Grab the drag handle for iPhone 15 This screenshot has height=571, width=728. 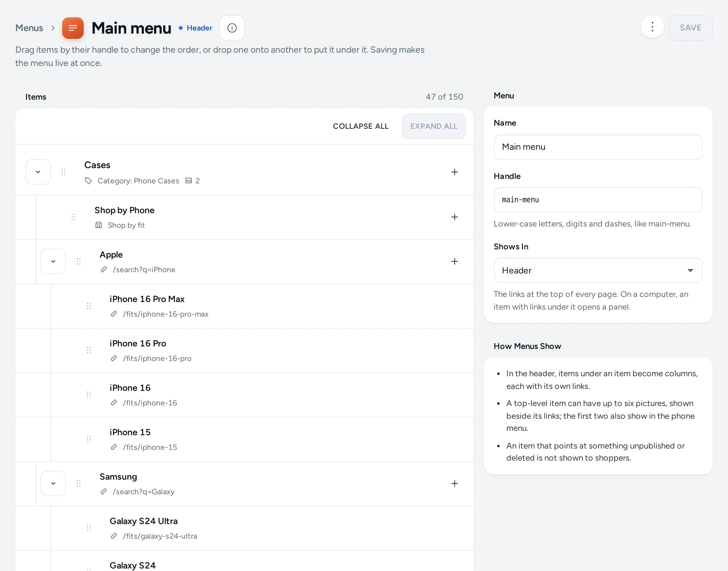88,439
